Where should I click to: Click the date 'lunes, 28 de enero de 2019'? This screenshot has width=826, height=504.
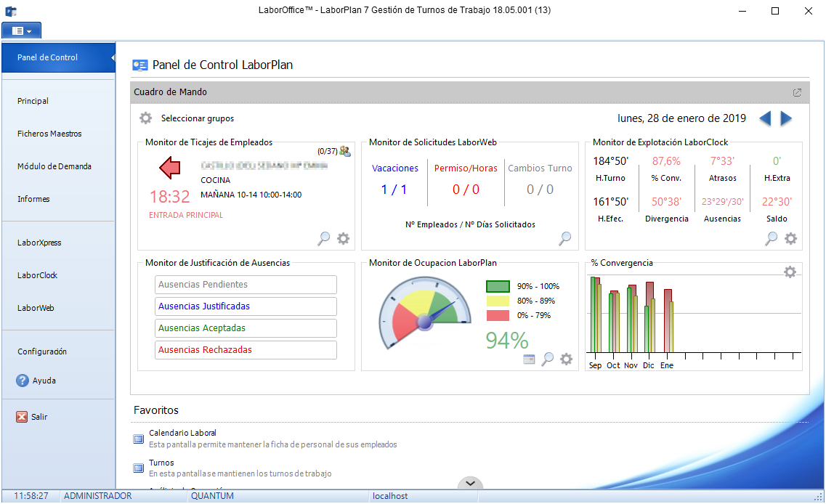(681, 118)
